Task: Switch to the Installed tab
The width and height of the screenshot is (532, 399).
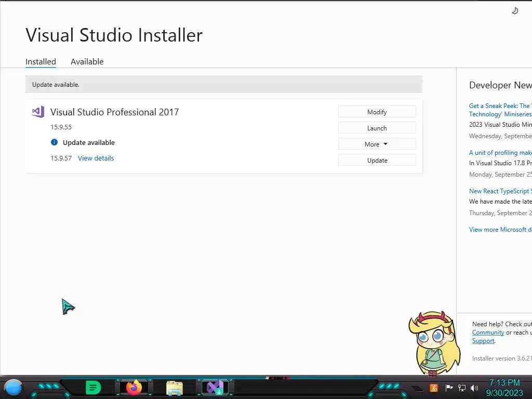Action: 41,61
